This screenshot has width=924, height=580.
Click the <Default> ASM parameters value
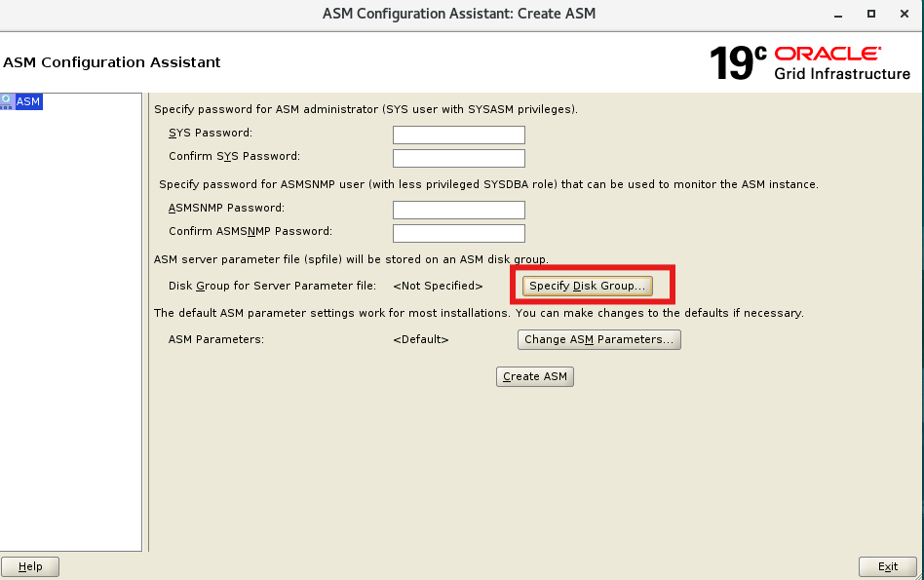421,339
